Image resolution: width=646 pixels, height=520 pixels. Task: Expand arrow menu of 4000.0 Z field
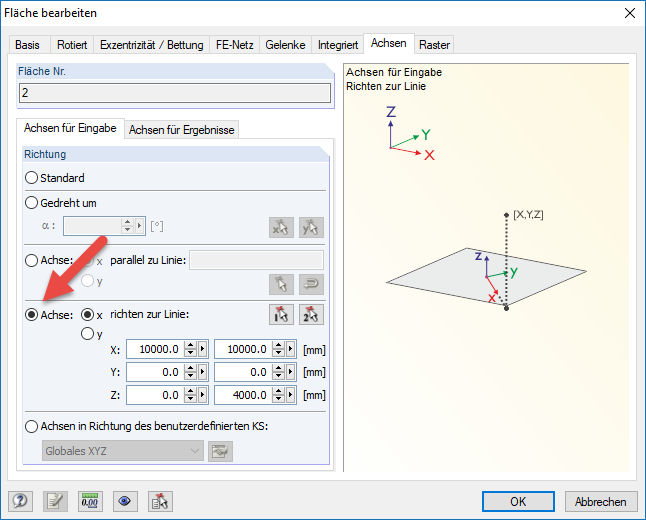290,395
